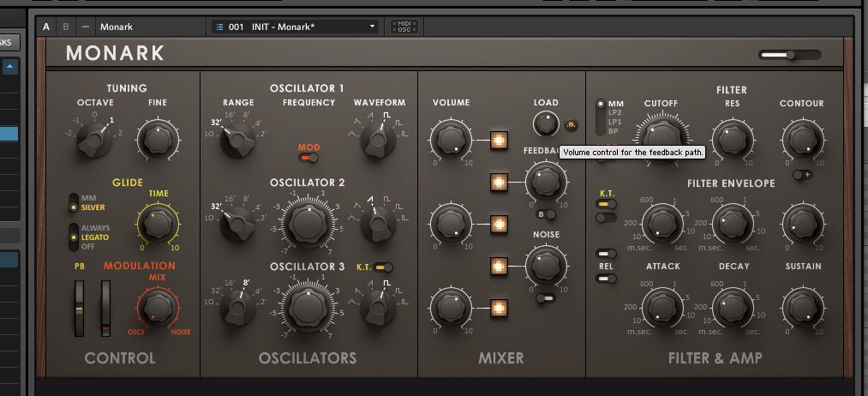The image size is (868, 396).
Task: Click Oscillator 3 mixer volume knob
Action: [x=451, y=308]
